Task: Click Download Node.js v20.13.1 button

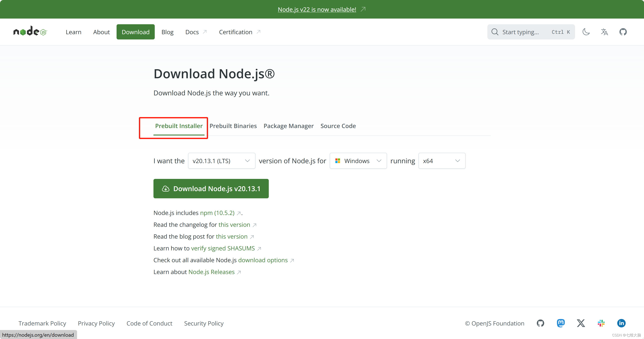Action: (211, 188)
